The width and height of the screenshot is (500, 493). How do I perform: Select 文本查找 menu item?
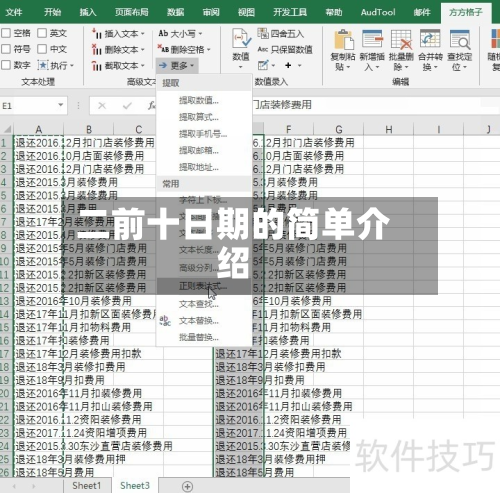(203, 304)
